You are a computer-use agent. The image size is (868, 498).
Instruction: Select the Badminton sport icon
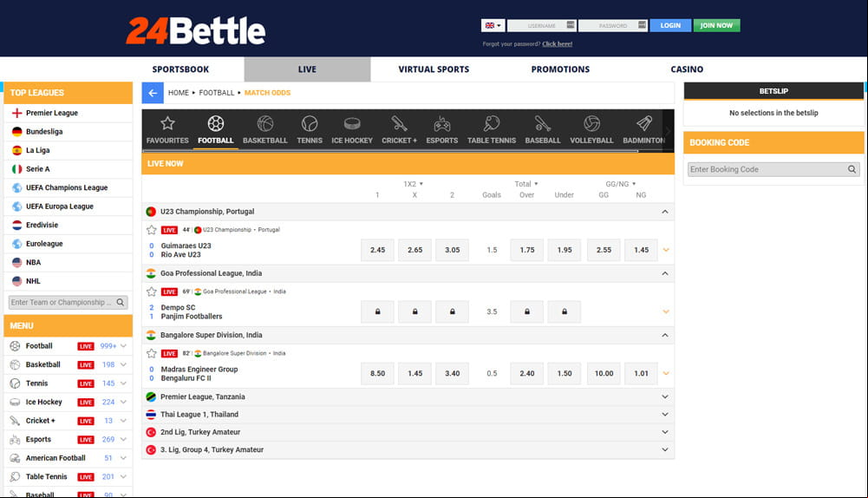[643, 130]
